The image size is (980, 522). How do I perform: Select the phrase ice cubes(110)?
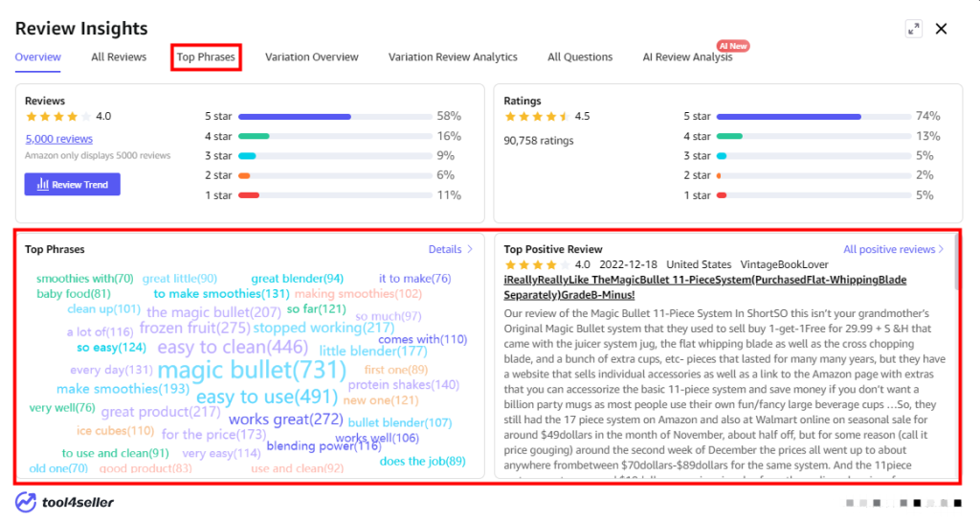tap(115, 430)
